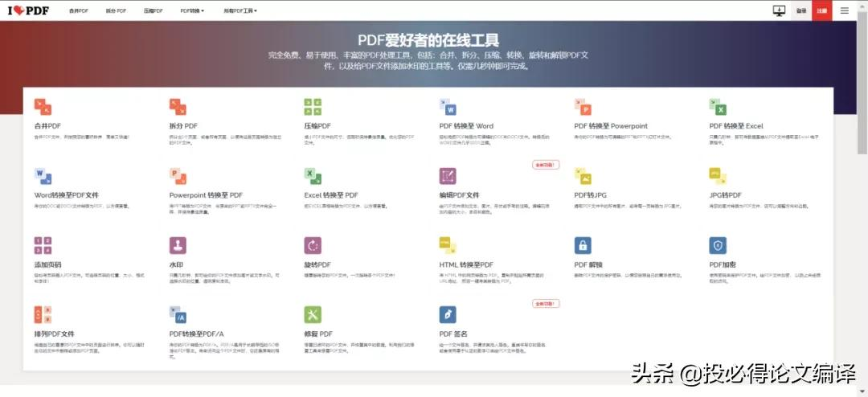
Task: Open the 编辑PDF文件 title link
Action: click(x=459, y=195)
